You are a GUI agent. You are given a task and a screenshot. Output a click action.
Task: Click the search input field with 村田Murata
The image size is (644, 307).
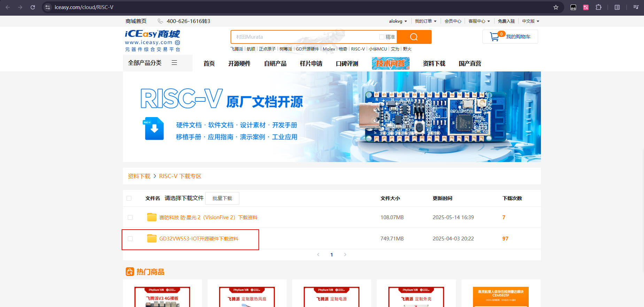[x=305, y=37]
